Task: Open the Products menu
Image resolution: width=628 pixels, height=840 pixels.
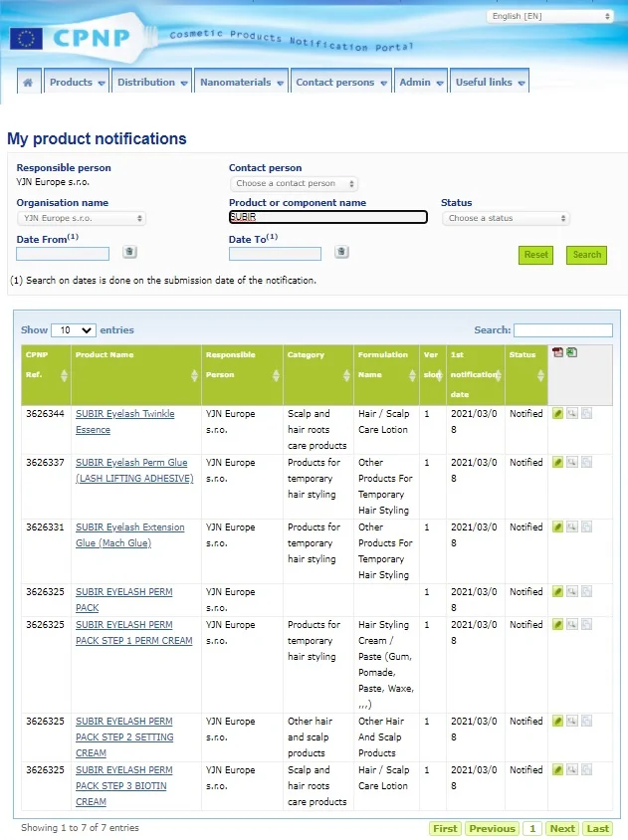Action: pyautogui.click(x=77, y=82)
